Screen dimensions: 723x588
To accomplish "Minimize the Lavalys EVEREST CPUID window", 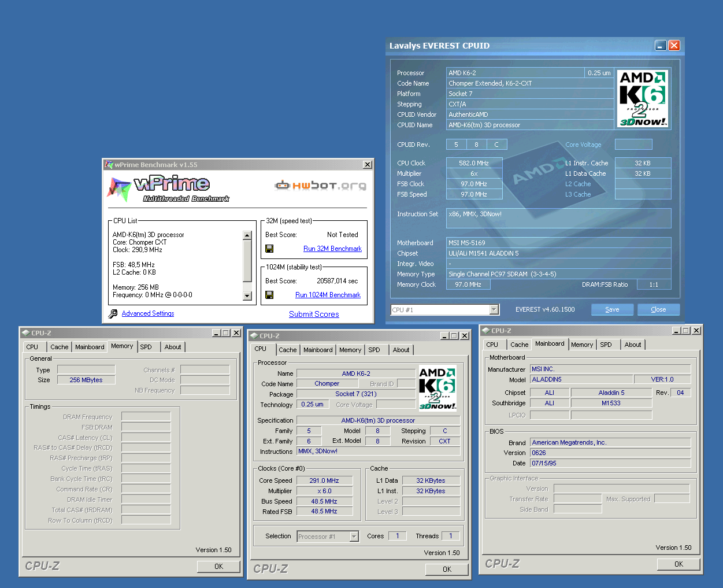I will tap(661, 45).
